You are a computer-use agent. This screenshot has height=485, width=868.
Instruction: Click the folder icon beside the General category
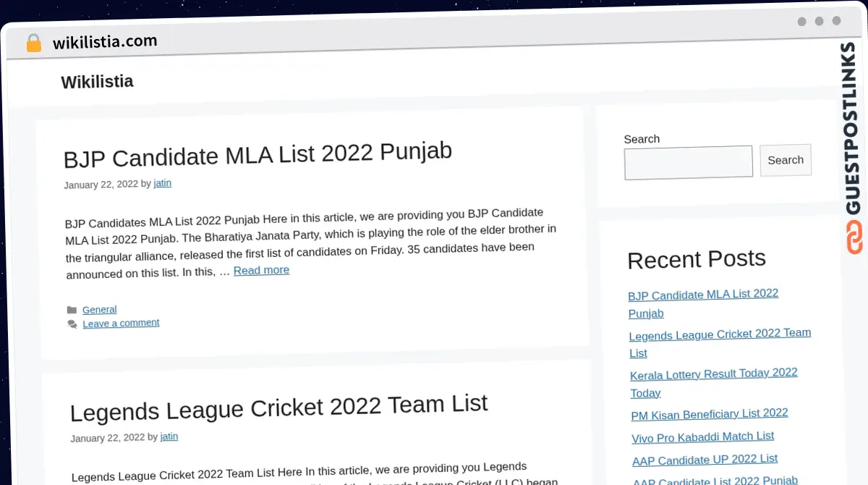pos(72,309)
